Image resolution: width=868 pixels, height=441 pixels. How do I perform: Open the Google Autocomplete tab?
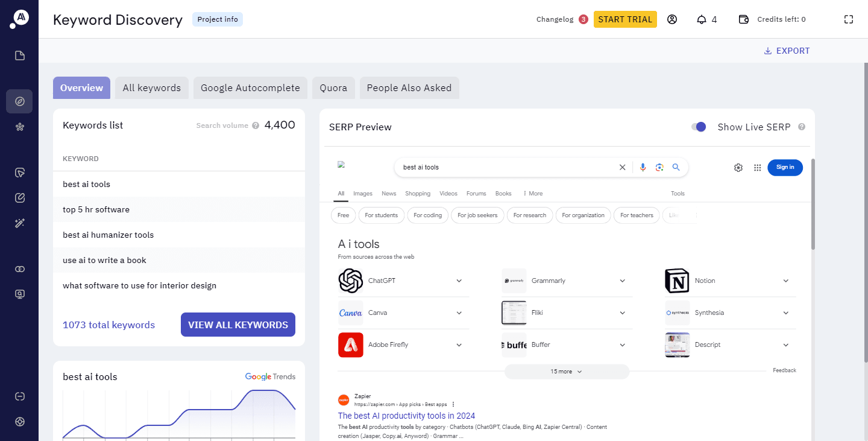250,87
